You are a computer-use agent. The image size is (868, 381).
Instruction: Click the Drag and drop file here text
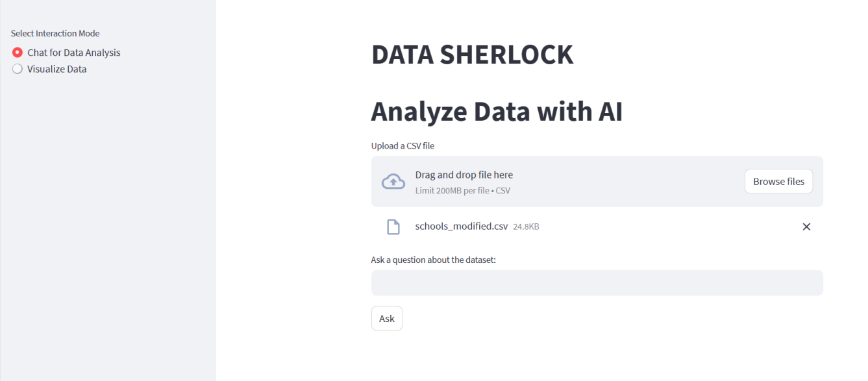(464, 175)
